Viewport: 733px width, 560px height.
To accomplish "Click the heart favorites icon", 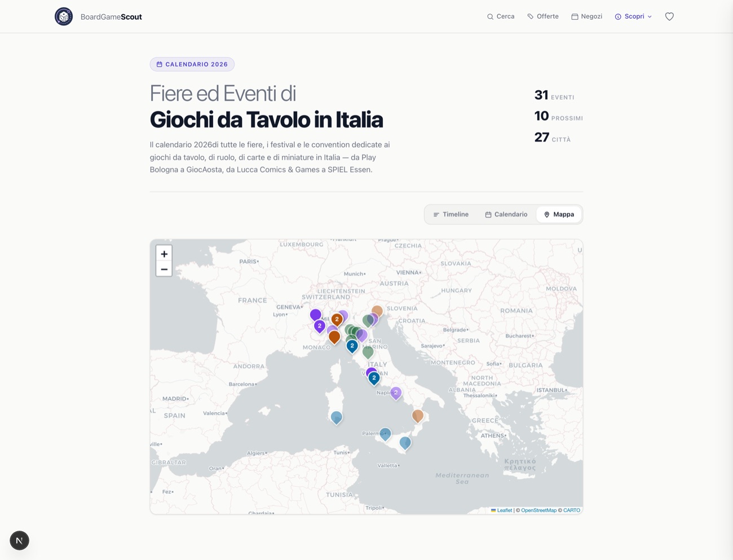I will pos(669,16).
